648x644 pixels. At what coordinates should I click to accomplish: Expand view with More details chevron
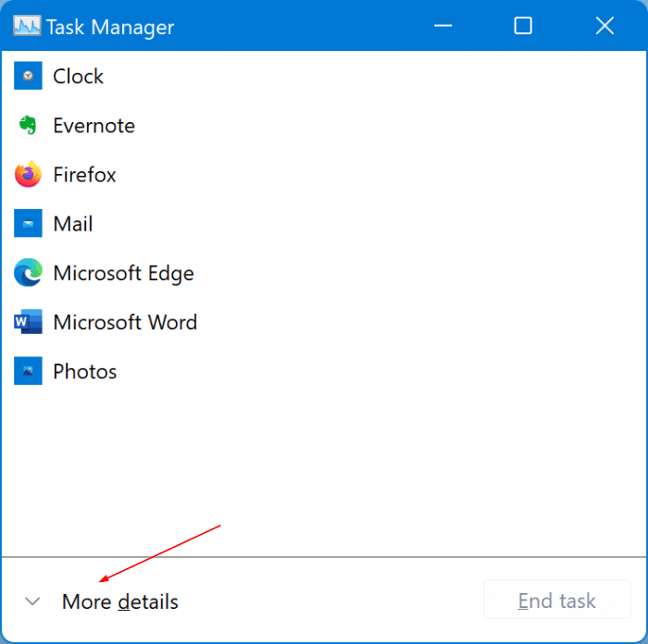(32, 601)
